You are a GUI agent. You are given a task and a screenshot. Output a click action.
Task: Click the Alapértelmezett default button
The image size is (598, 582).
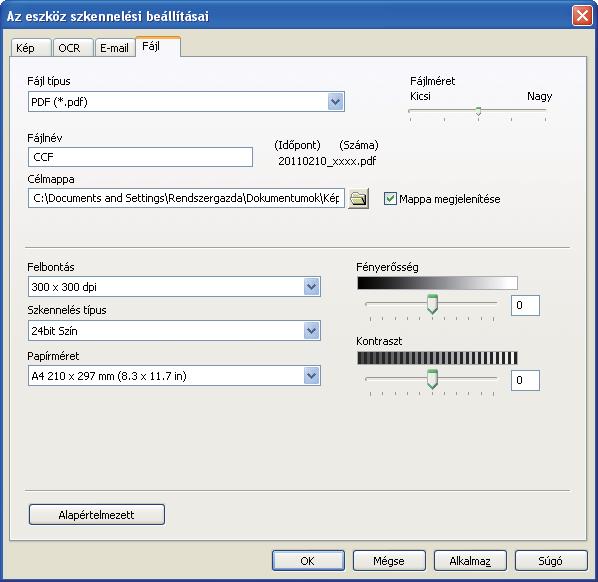click(x=97, y=515)
